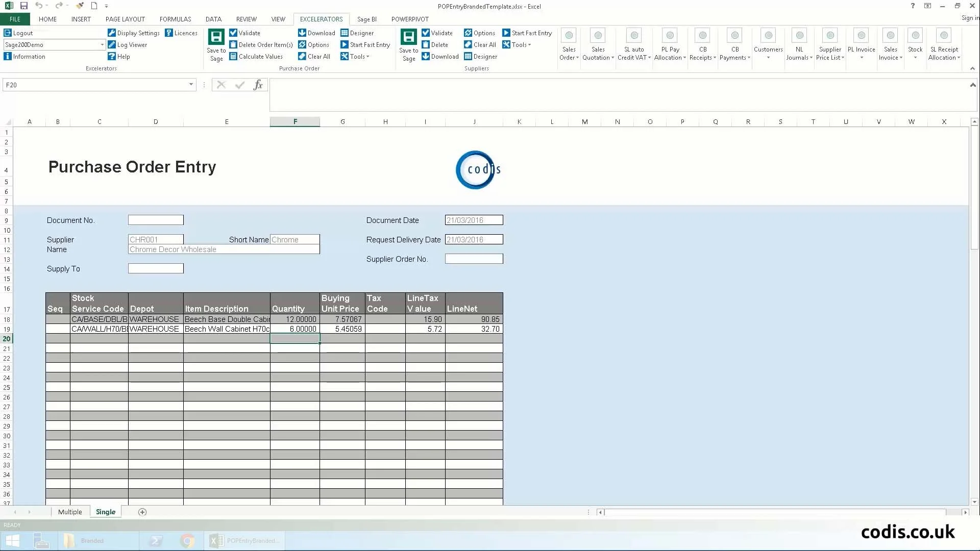Switch to the Multiple sheet tab
The image size is (980, 551).
point(70,512)
